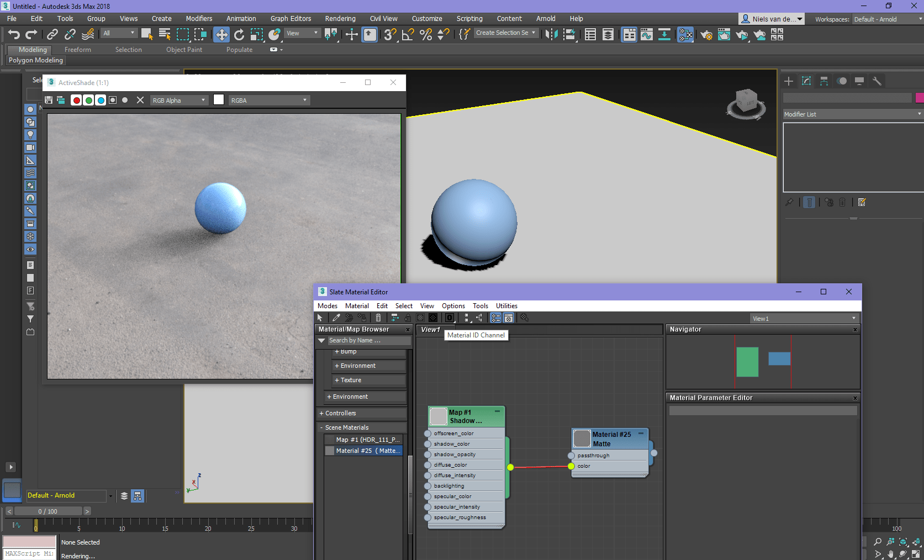Viewport: 924px width, 560px height.
Task: Click the Save Image icon in ActiveShade
Action: pos(49,100)
